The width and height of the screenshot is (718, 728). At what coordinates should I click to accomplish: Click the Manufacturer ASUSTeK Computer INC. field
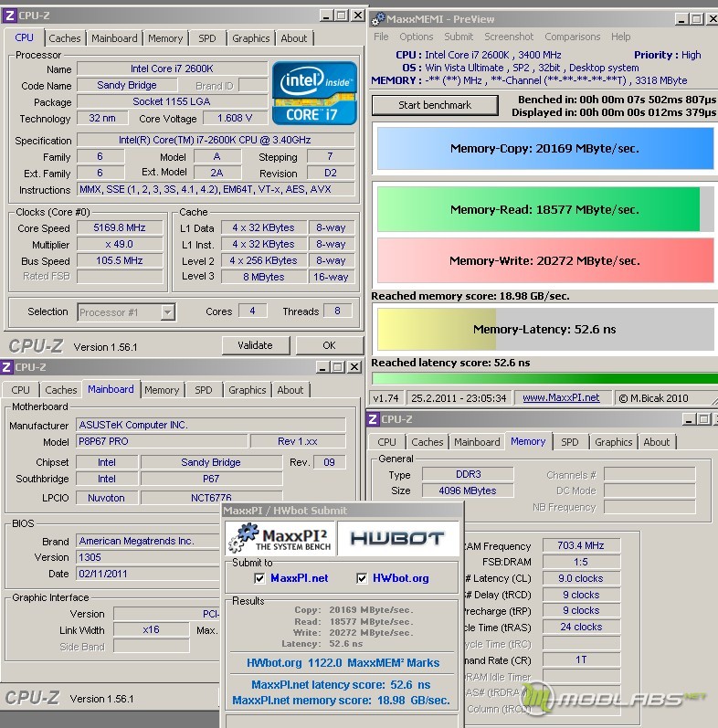click(211, 425)
